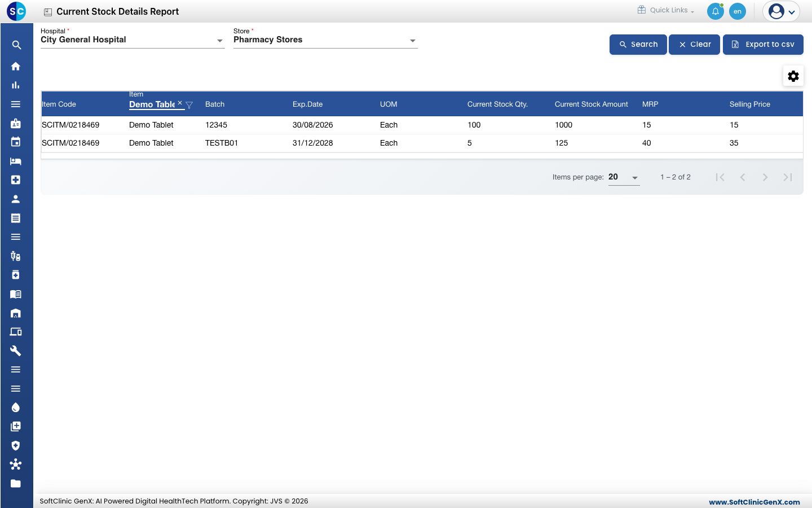This screenshot has width=812, height=508.
Task: Switch language using the en button
Action: (x=738, y=11)
